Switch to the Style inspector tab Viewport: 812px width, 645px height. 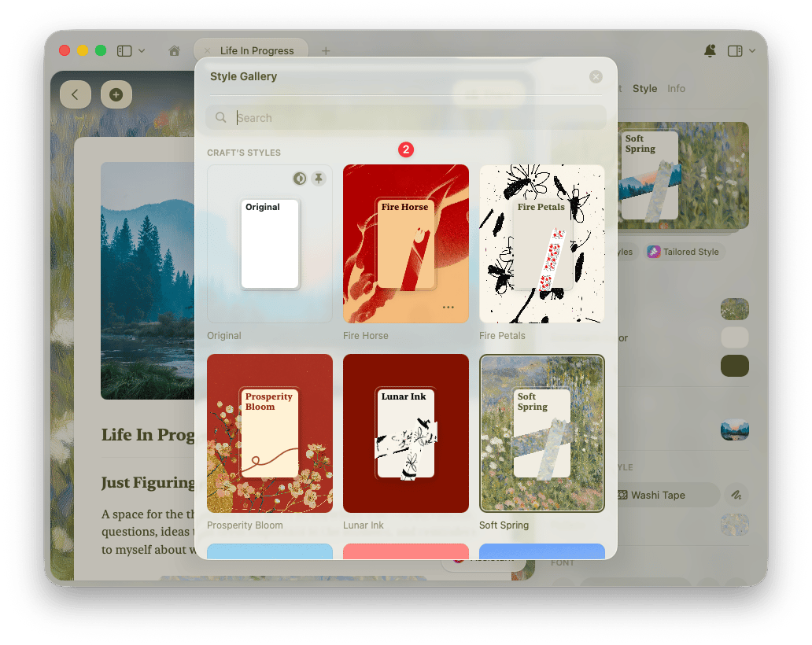(644, 89)
